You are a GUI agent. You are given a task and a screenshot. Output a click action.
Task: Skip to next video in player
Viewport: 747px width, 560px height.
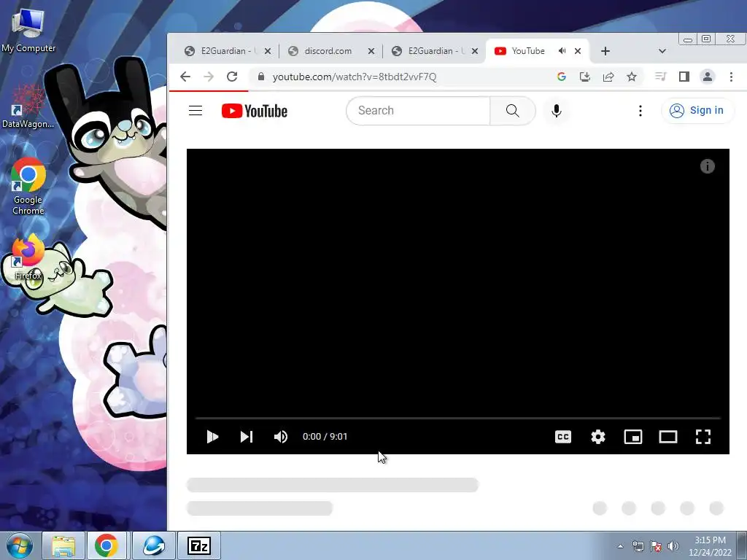[x=247, y=437]
